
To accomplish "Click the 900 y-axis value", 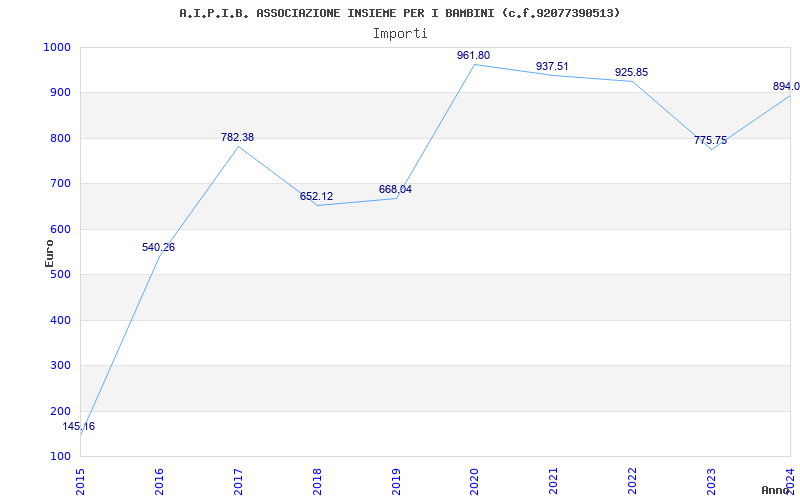I will point(60,93).
